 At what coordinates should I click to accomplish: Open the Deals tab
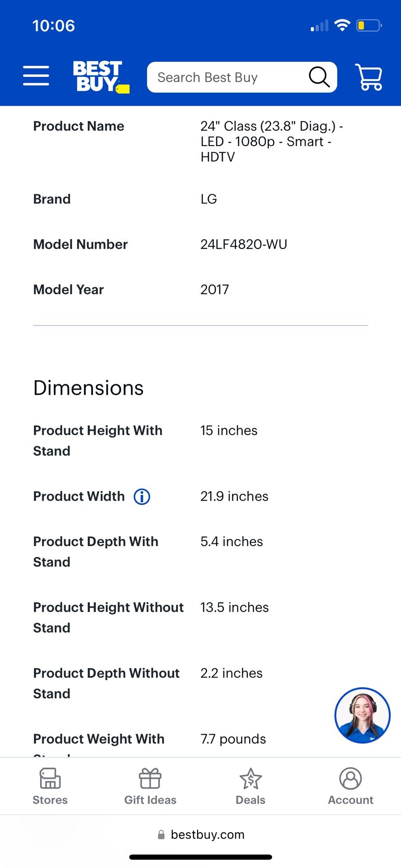(x=250, y=787)
